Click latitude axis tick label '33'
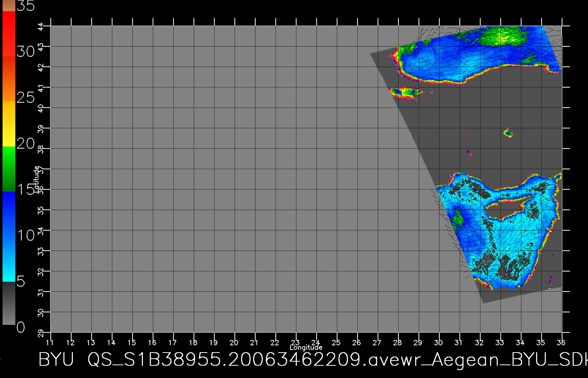This screenshot has height=378, width=588. coord(41,251)
